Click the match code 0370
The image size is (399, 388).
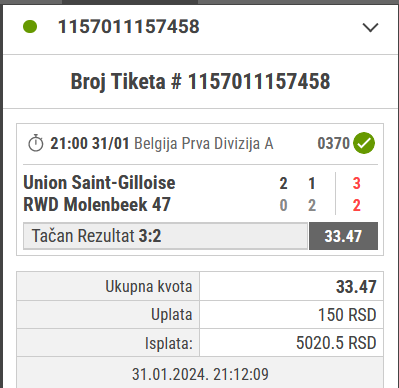click(x=333, y=143)
